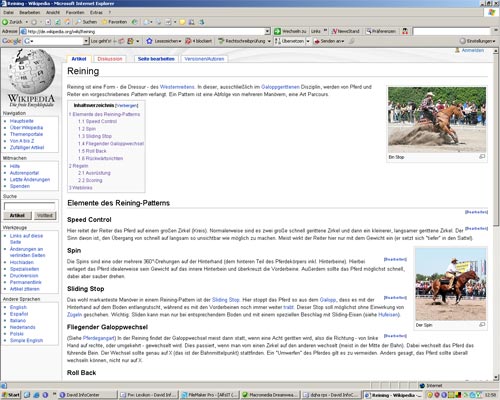Viewport: 500px width, 400px height.
Task: Click the yellow discussion folder icon
Action: click(x=182, y=22)
